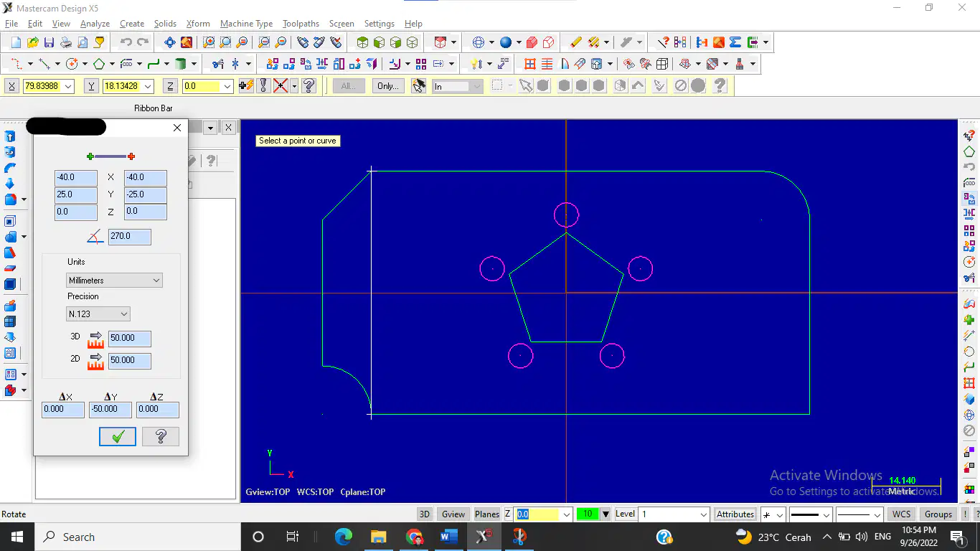Select the Create Point tool icon
This screenshot has height=551, width=980.
point(16,64)
